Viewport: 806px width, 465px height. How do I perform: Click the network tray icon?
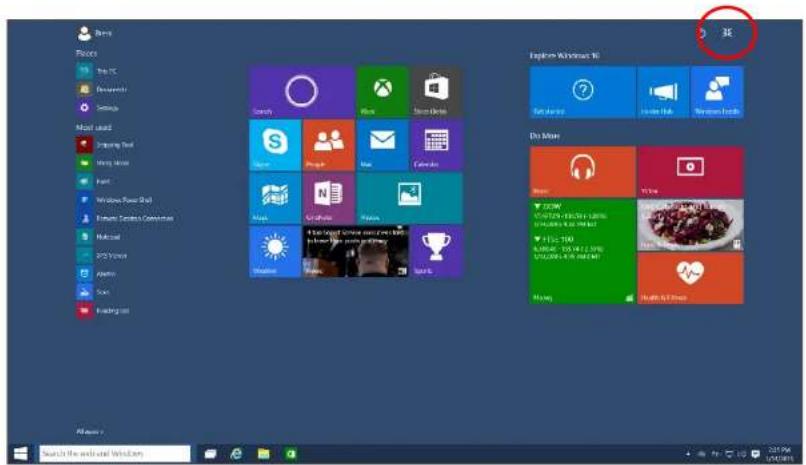729,454
